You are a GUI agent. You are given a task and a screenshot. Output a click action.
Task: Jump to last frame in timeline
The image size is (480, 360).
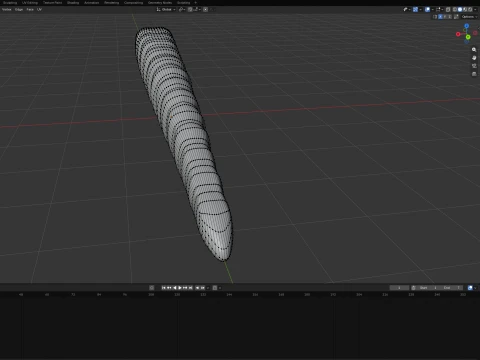click(x=190, y=288)
